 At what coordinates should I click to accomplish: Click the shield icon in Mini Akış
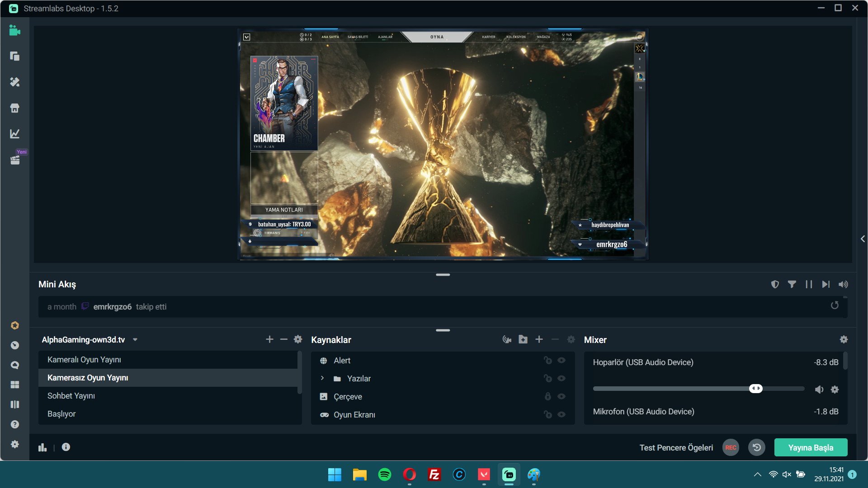(x=775, y=284)
